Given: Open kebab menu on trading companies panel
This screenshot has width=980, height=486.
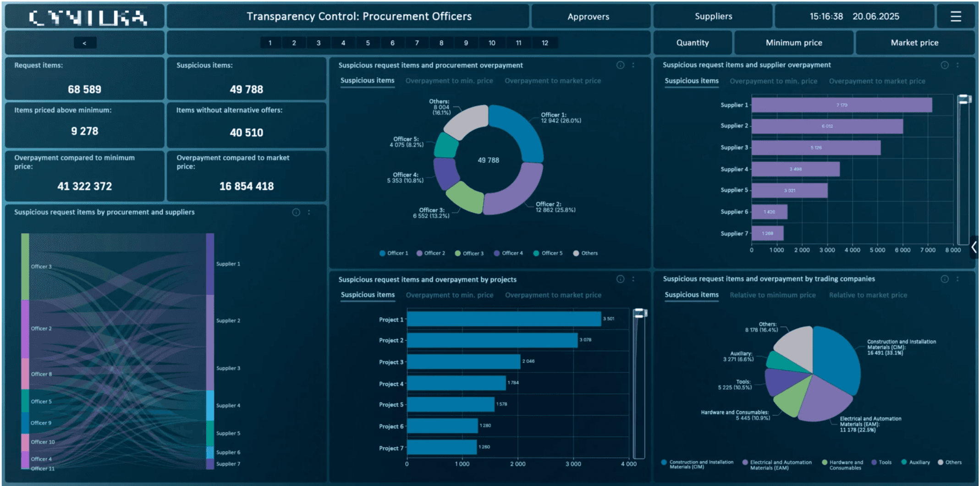Looking at the screenshot, I should pyautogui.click(x=958, y=279).
